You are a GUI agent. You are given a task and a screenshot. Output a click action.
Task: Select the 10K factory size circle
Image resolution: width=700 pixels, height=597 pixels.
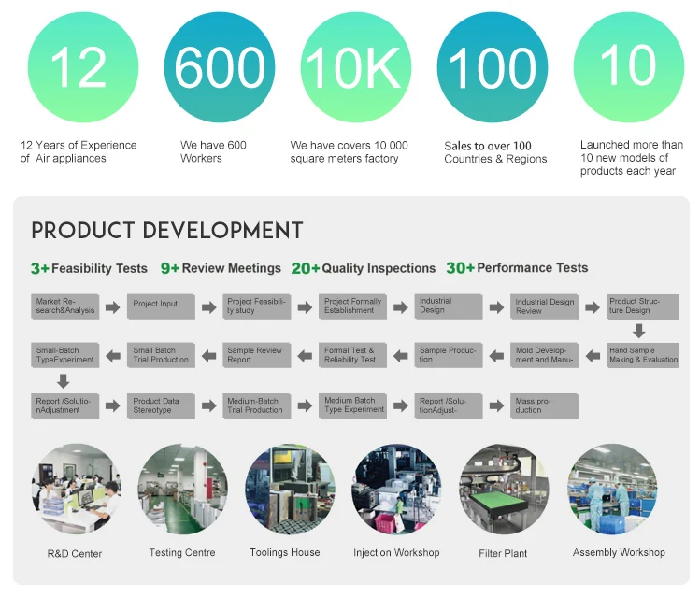[356, 67]
